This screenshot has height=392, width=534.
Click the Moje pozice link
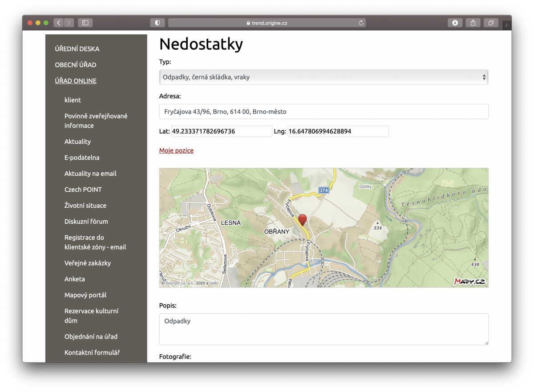(x=176, y=150)
